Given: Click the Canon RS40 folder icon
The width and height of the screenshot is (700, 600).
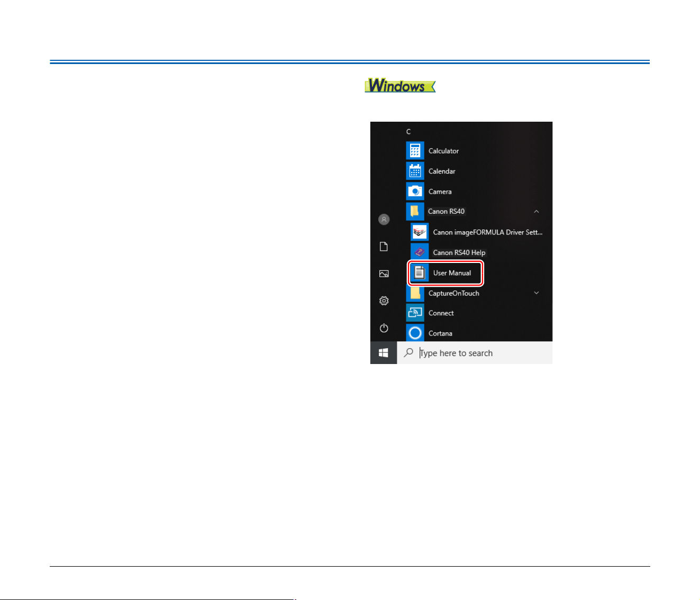Looking at the screenshot, I should coord(415,211).
